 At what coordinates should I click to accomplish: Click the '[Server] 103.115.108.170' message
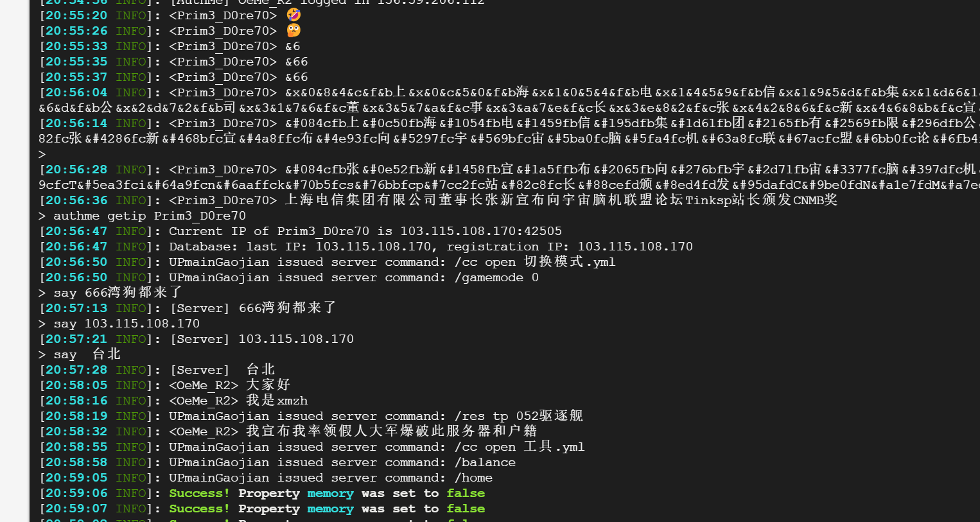[x=261, y=339]
